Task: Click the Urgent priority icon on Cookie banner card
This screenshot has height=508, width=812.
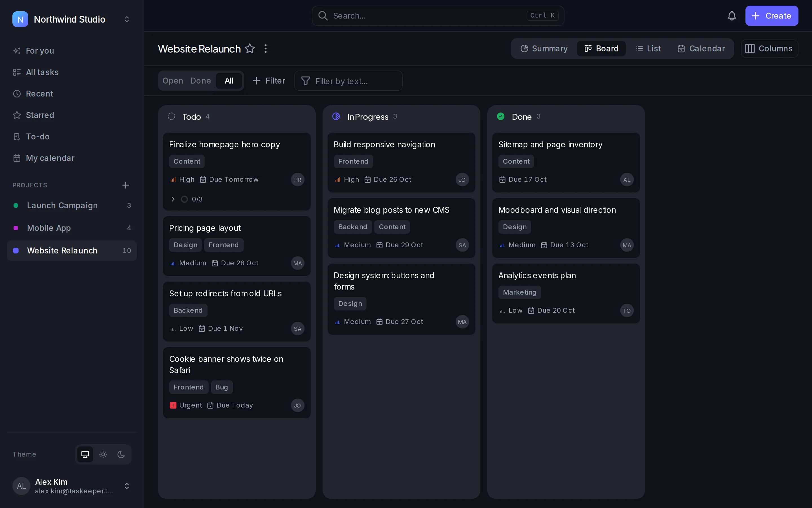Action: (x=173, y=405)
